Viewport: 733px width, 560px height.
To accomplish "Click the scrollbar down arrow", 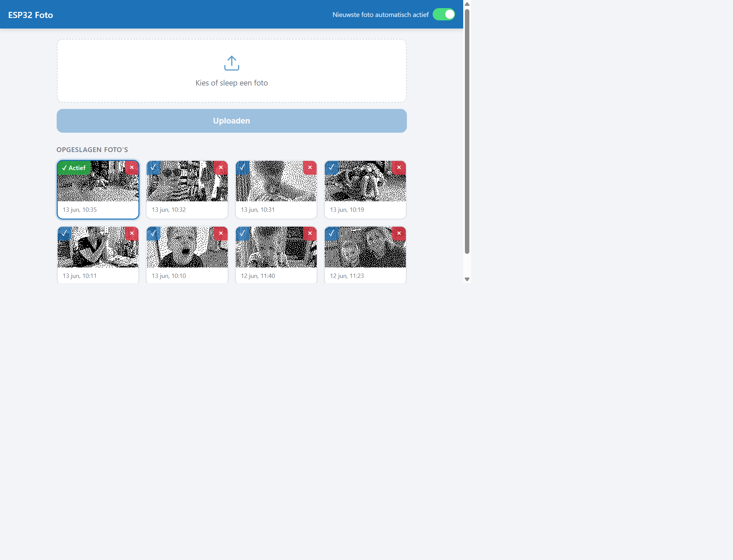I will (x=467, y=279).
